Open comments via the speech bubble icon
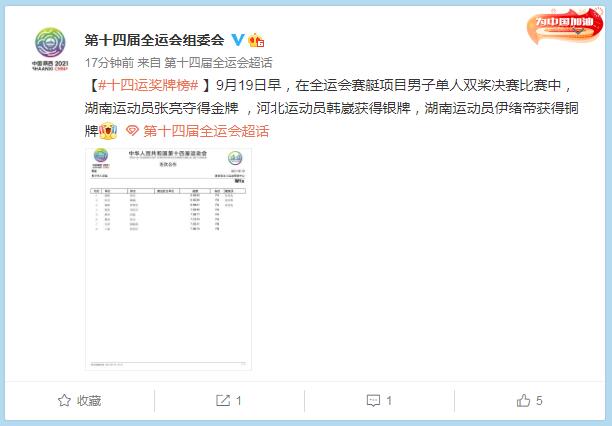This screenshot has height=426, width=612. (x=373, y=400)
